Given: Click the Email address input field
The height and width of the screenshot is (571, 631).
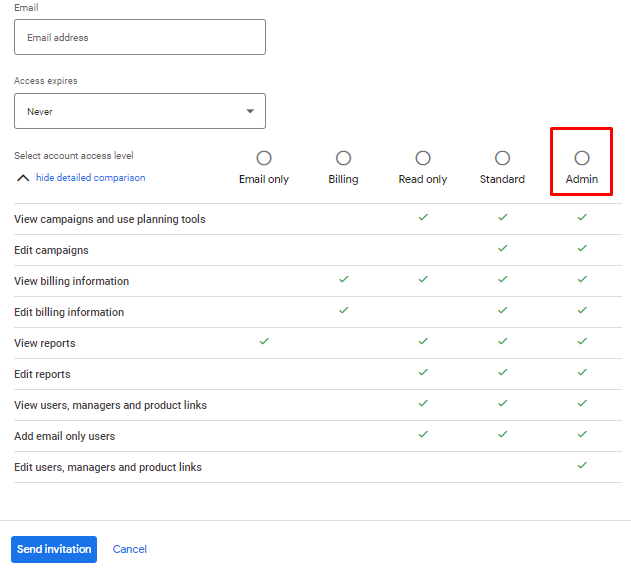Looking at the screenshot, I should point(140,38).
